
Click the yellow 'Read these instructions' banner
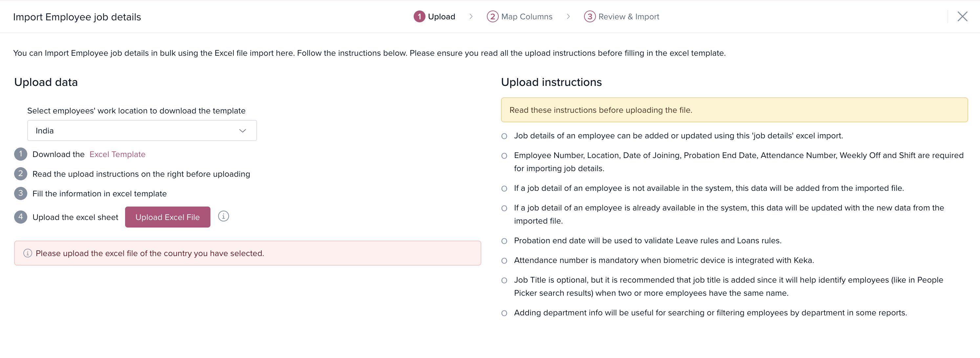tap(734, 110)
